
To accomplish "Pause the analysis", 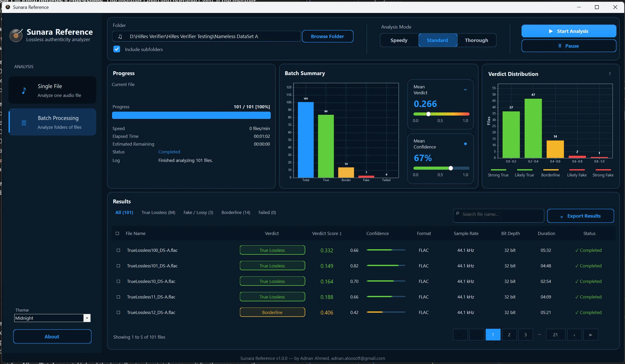I will coord(569,46).
